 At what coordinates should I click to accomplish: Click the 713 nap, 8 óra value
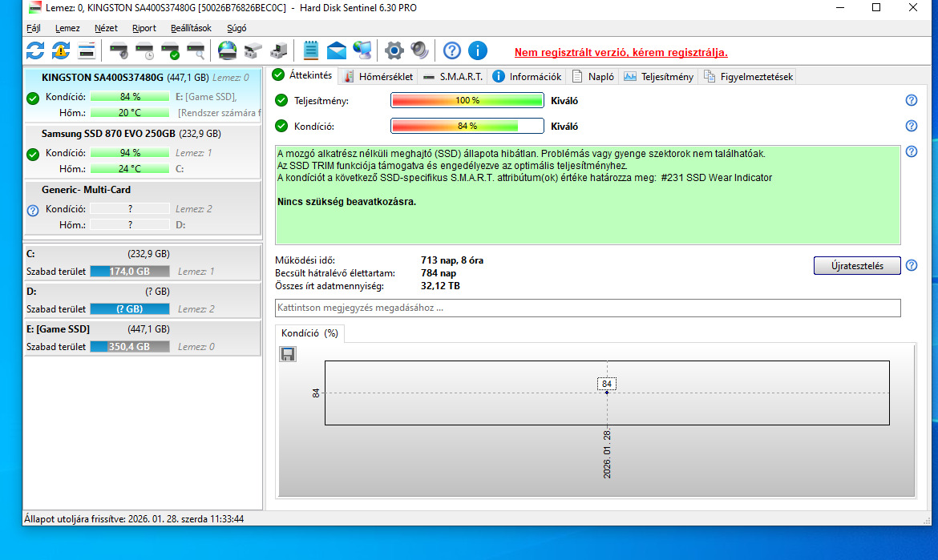coord(451,260)
